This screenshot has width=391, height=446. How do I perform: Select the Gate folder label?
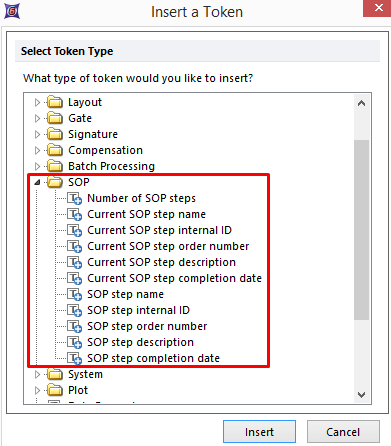point(80,118)
